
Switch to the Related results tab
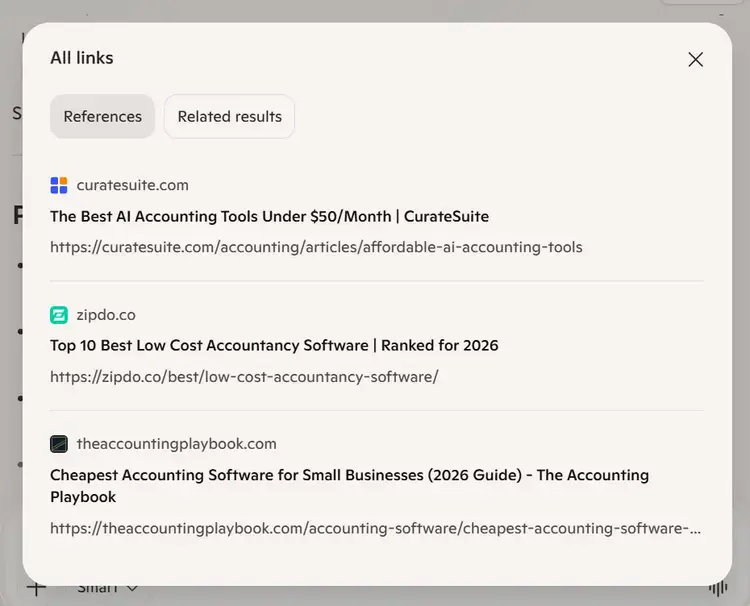pos(230,116)
